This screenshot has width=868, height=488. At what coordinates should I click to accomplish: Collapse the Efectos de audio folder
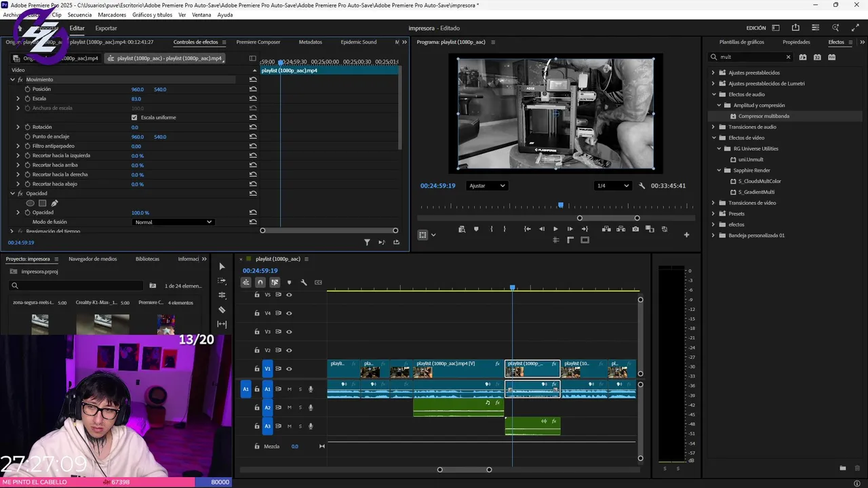click(x=713, y=95)
